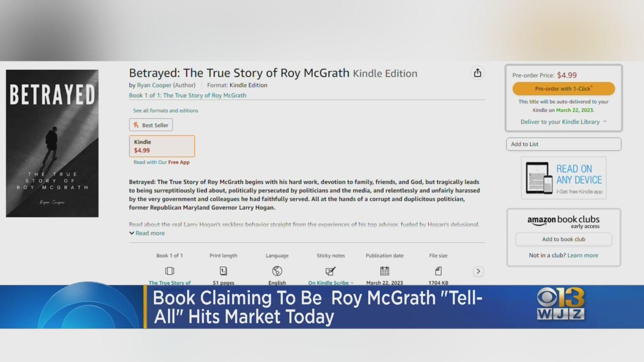Screen dimensions: 644x362
Task: Click the Publication date calendar icon
Action: pyautogui.click(x=384, y=270)
